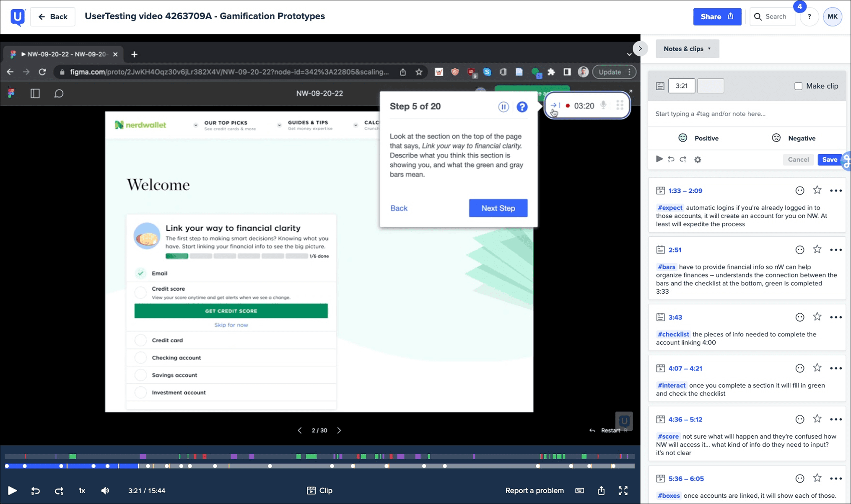Open keyboard shortcuts icon in player bar
This screenshot has width=851, height=504.
pos(580,491)
